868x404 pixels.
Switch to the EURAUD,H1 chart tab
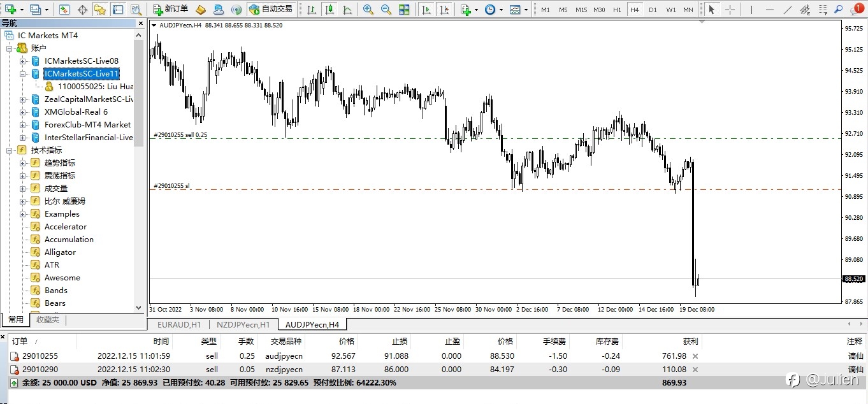pos(178,324)
